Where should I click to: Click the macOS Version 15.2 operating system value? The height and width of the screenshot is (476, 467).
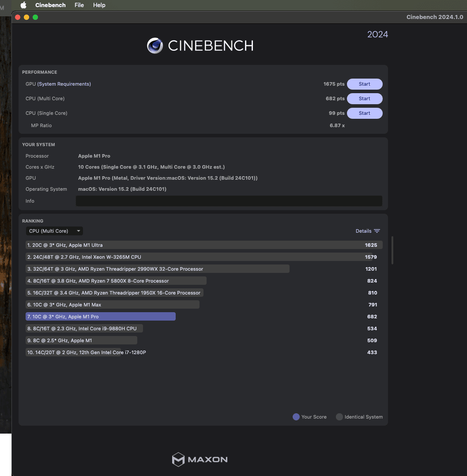coord(122,189)
